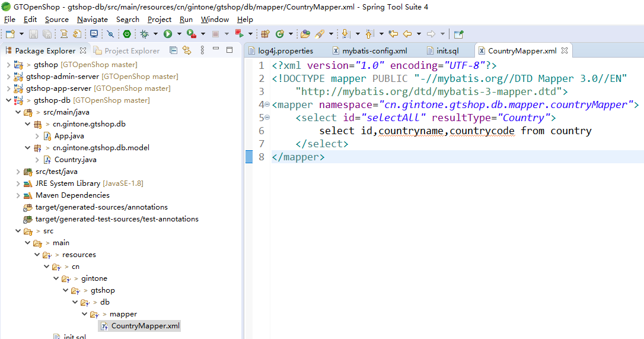The width and height of the screenshot is (644, 339).
Task: Select App.java in the package tree
Action: tap(69, 136)
